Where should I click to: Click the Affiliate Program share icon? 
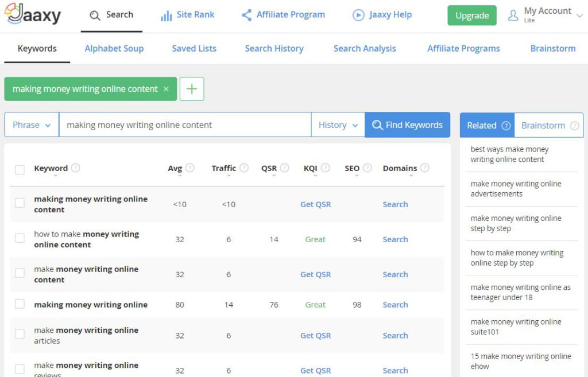(x=247, y=15)
